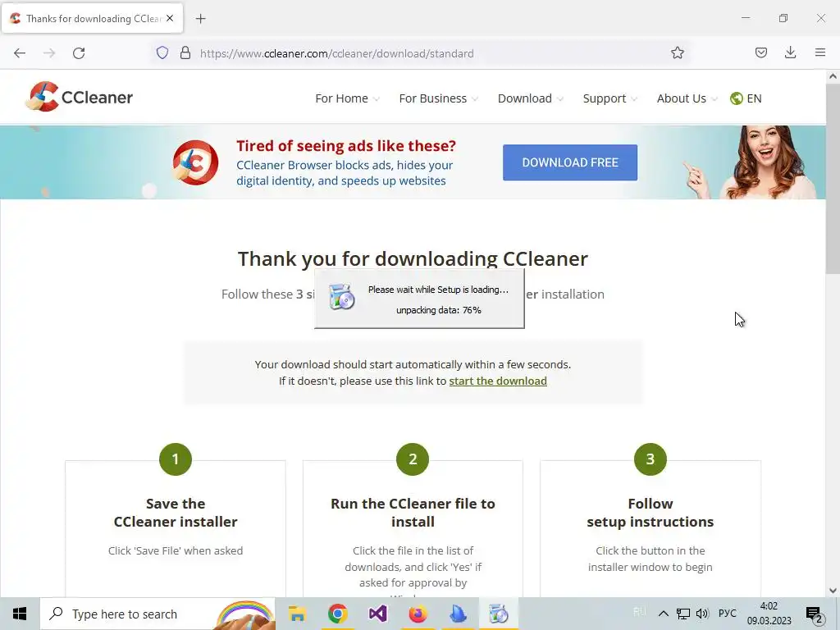Image resolution: width=840 pixels, height=630 pixels.
Task: Bookmark this page with the star icon
Action: [x=677, y=53]
